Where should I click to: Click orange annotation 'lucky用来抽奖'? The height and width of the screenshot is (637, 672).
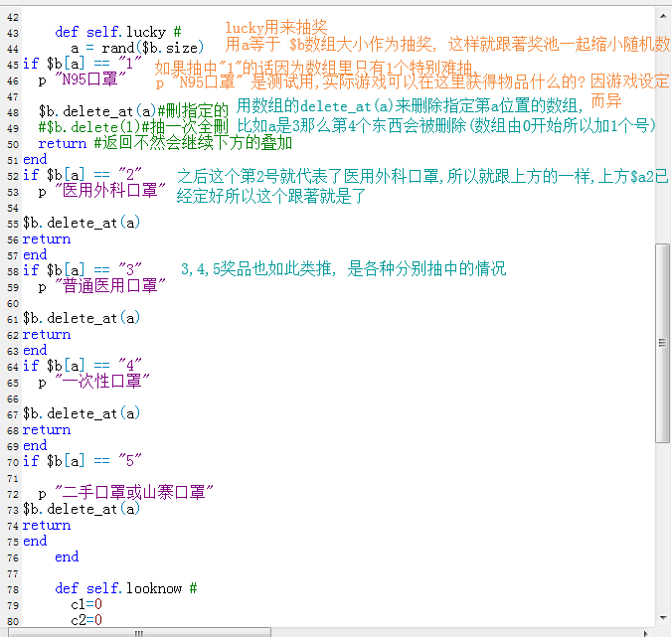(x=276, y=28)
